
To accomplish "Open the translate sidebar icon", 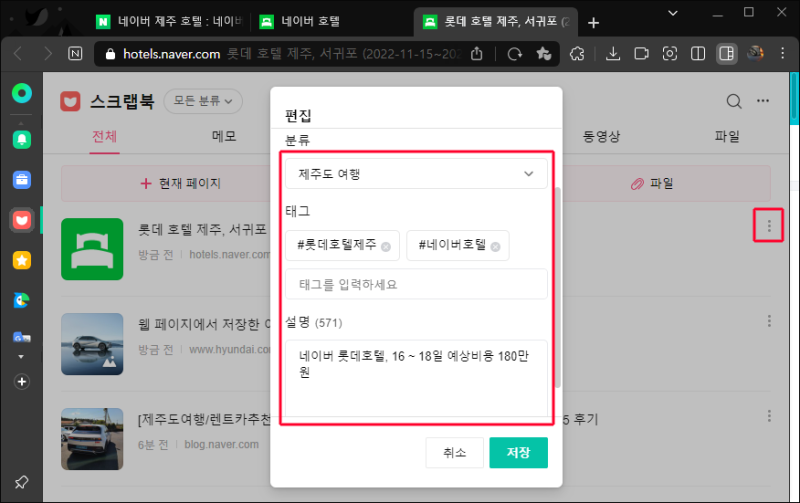I will click(x=22, y=337).
